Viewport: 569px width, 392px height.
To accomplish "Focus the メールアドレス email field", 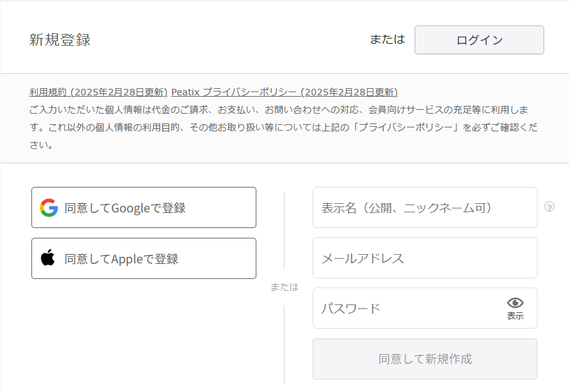I will (x=425, y=258).
